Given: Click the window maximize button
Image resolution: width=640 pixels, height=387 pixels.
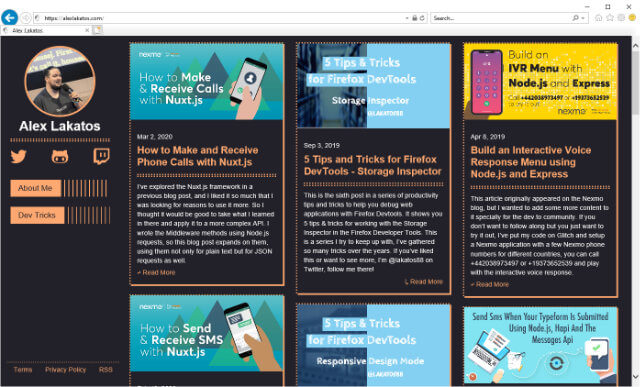Looking at the screenshot, I should (608, 7).
